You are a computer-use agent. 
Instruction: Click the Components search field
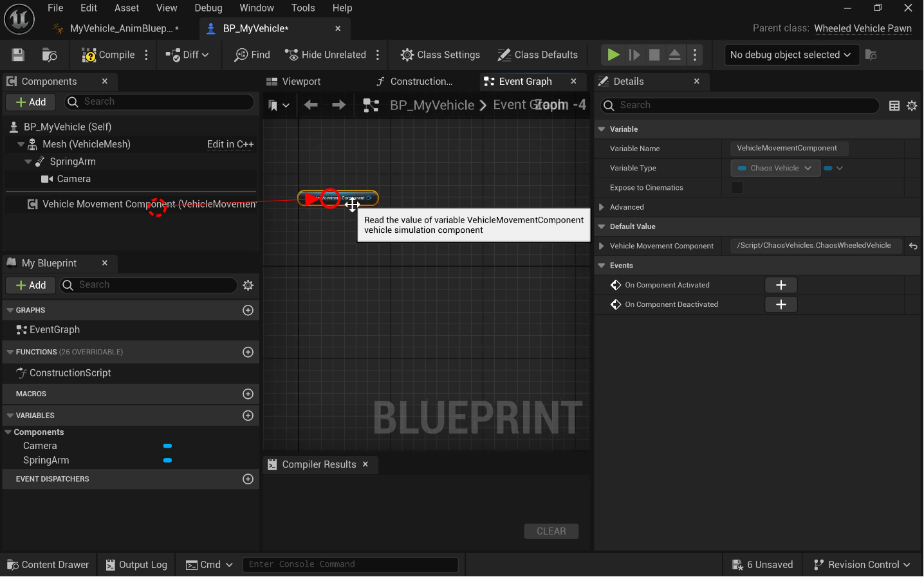coord(160,102)
